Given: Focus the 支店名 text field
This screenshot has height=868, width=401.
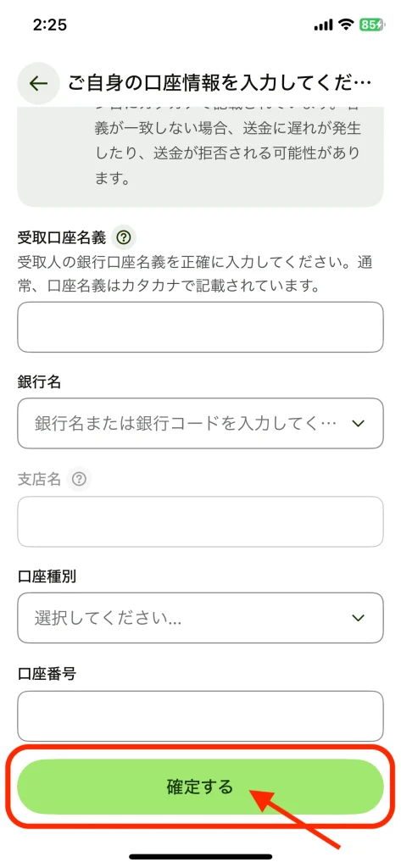Looking at the screenshot, I should [x=200, y=521].
